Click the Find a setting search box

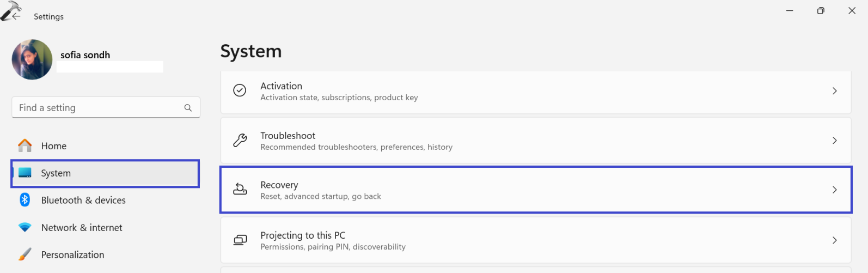coord(98,108)
